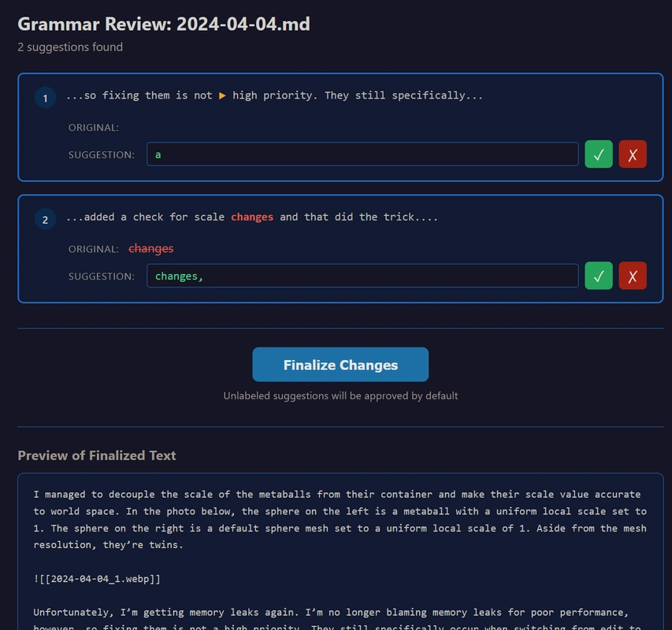Click the orange insertion arrow before 'high priority'
The image size is (672, 630).
[x=222, y=95]
